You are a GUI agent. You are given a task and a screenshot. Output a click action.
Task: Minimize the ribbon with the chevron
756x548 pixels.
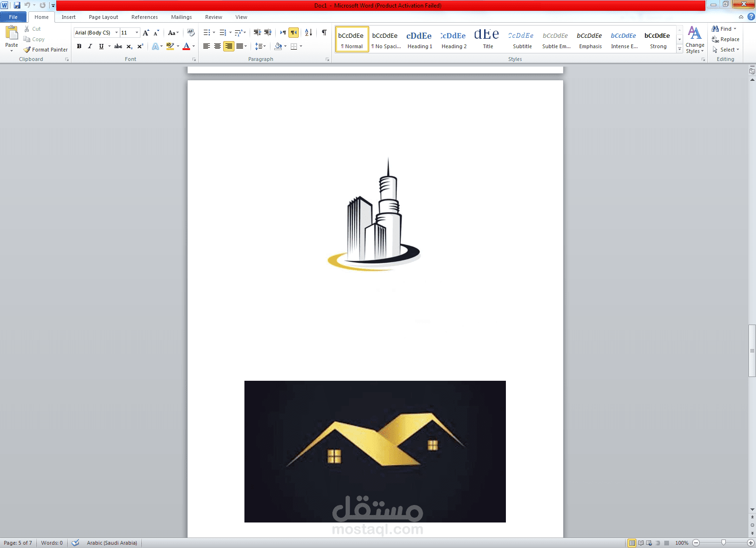click(x=741, y=17)
